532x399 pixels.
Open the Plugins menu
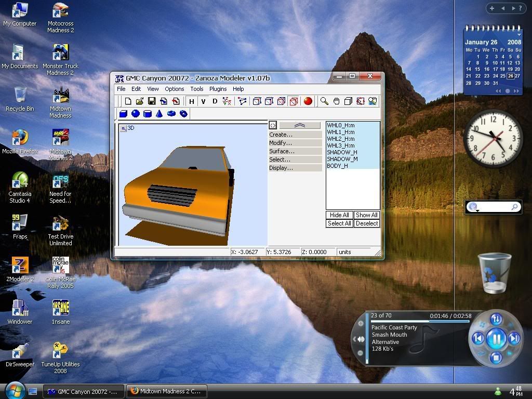(x=218, y=89)
